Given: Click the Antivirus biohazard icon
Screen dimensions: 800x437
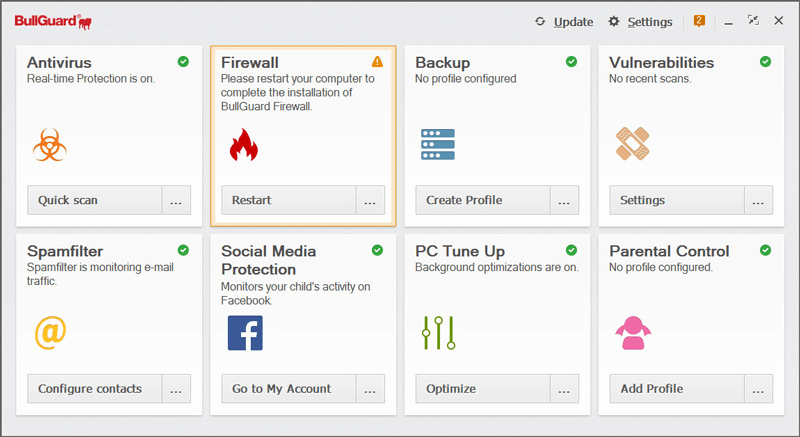Looking at the screenshot, I should tap(49, 145).
